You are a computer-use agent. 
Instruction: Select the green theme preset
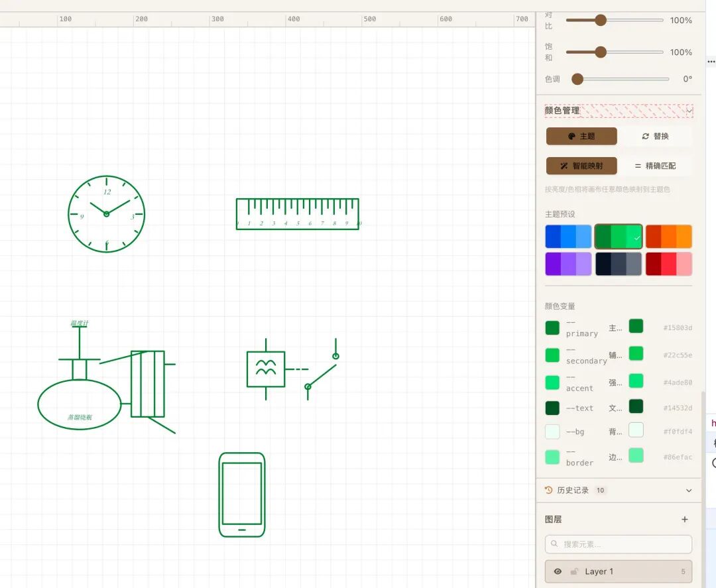(x=619, y=237)
